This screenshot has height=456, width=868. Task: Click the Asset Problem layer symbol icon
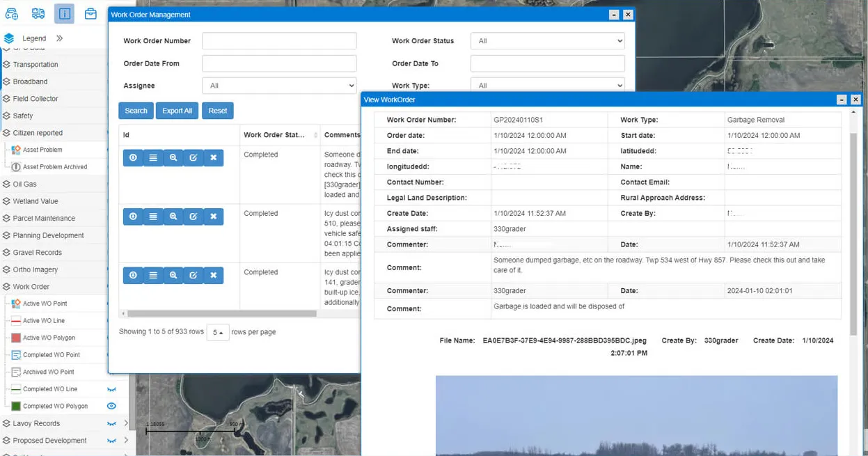click(16, 150)
